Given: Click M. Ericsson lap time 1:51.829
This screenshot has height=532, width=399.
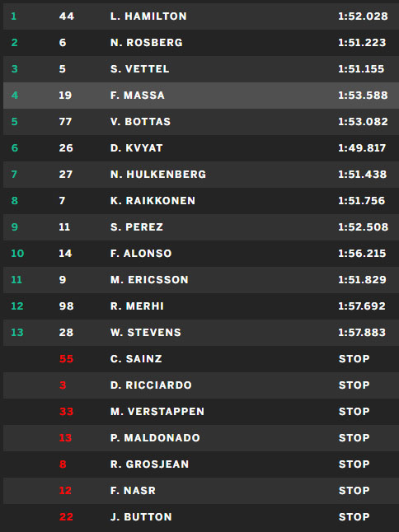Looking at the screenshot, I should pos(362,279).
